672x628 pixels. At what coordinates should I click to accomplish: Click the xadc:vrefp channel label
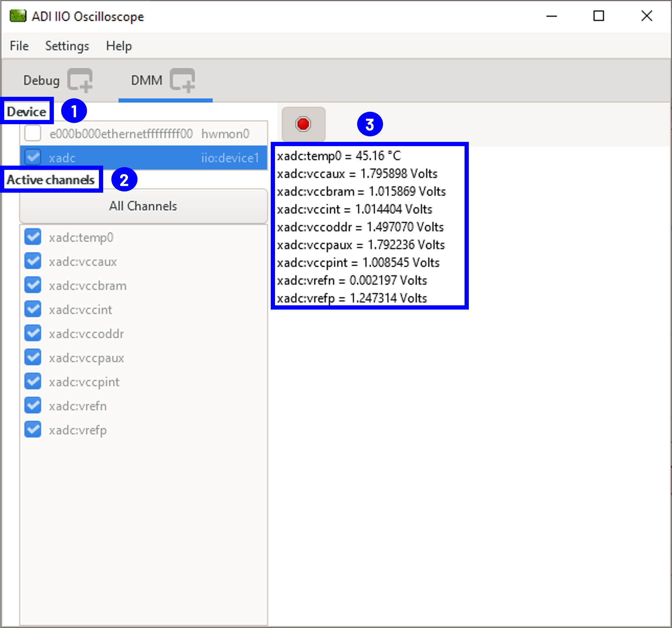click(x=78, y=430)
